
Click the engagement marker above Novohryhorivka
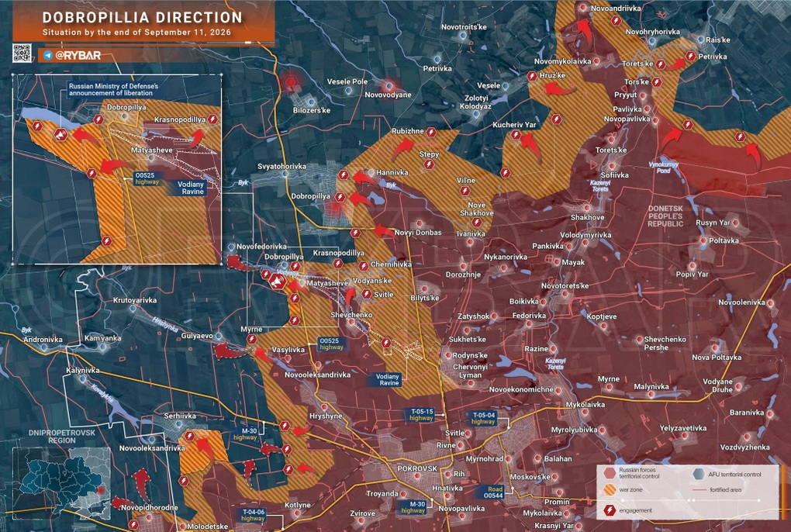[616, 21]
